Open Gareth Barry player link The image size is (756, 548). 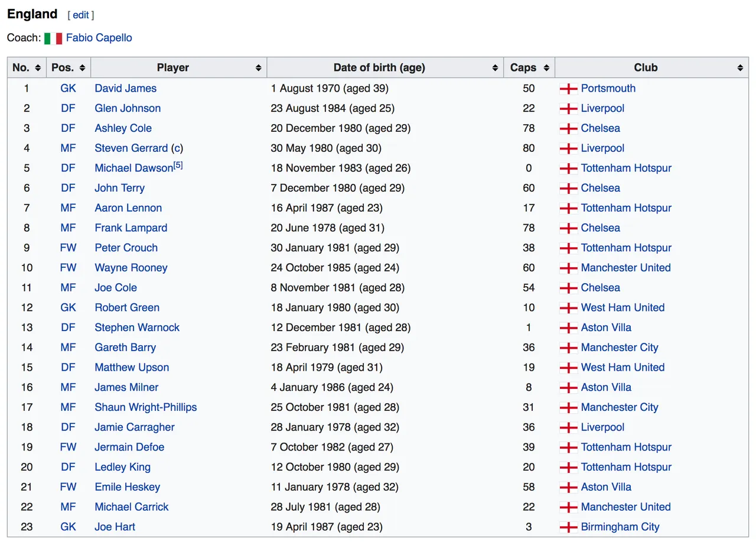125,348
